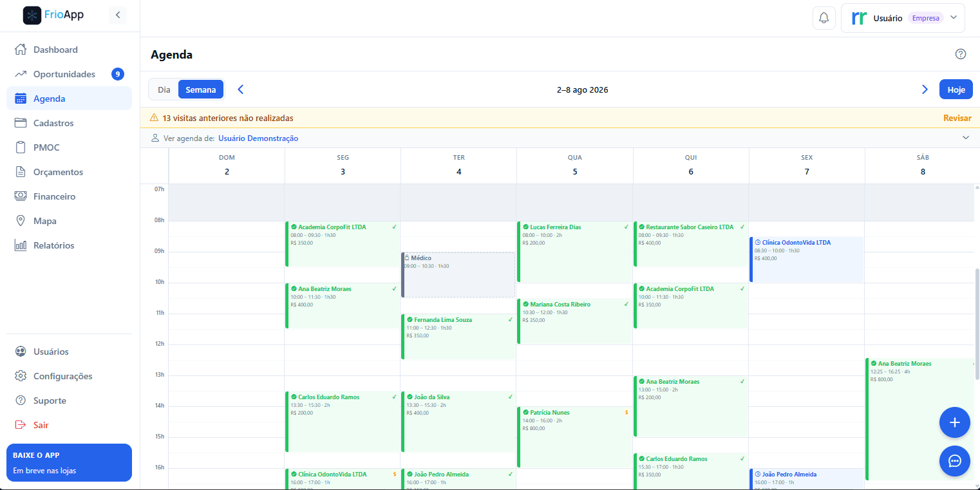Open Carlos Eduardo Ramos appointment on Monday
The image size is (980, 490).
(343, 422)
